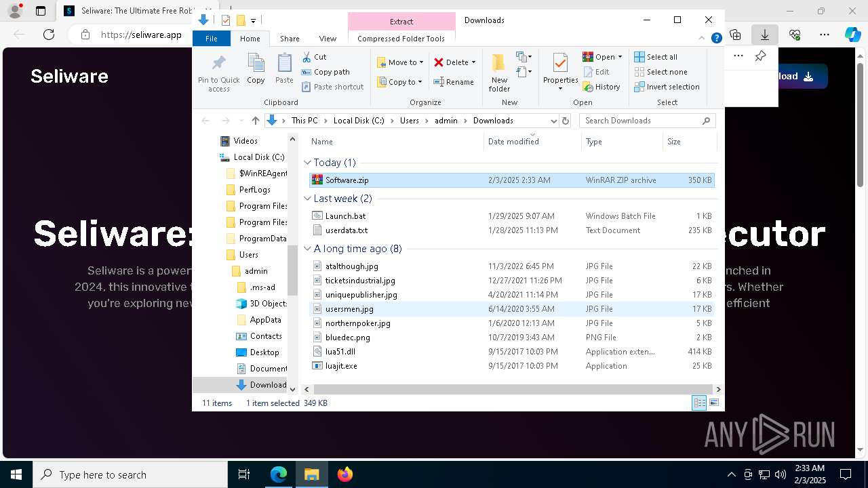868x488 pixels.
Task: Click Rename in Organize group
Action: [454, 82]
